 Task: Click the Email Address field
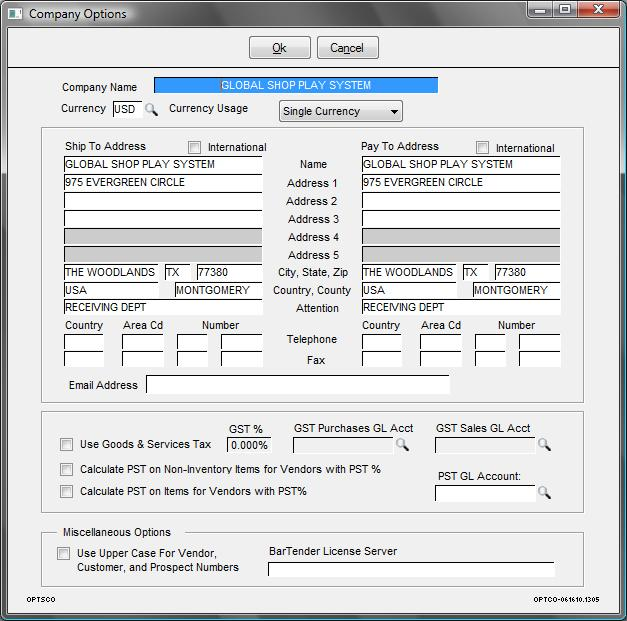pos(298,385)
